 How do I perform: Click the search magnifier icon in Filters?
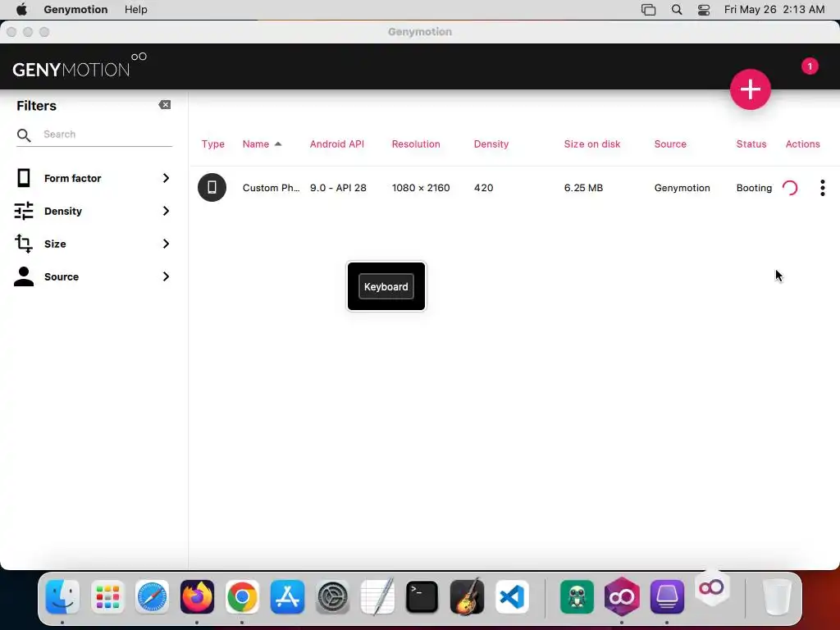pyautogui.click(x=24, y=135)
